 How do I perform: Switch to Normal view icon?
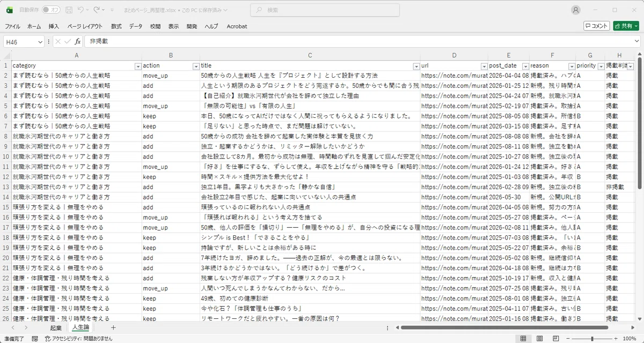coord(523,339)
